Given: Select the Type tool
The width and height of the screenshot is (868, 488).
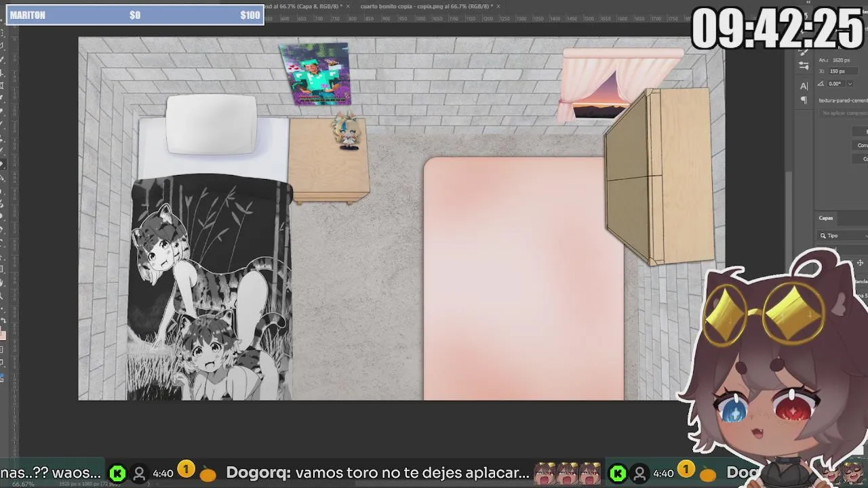Looking at the screenshot, I should (2, 243).
